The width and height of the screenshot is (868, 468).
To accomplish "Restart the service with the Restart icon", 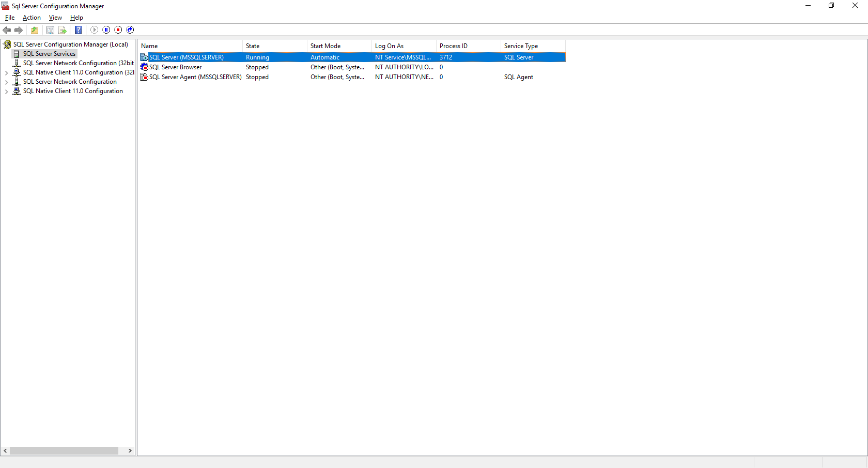I will pos(130,30).
